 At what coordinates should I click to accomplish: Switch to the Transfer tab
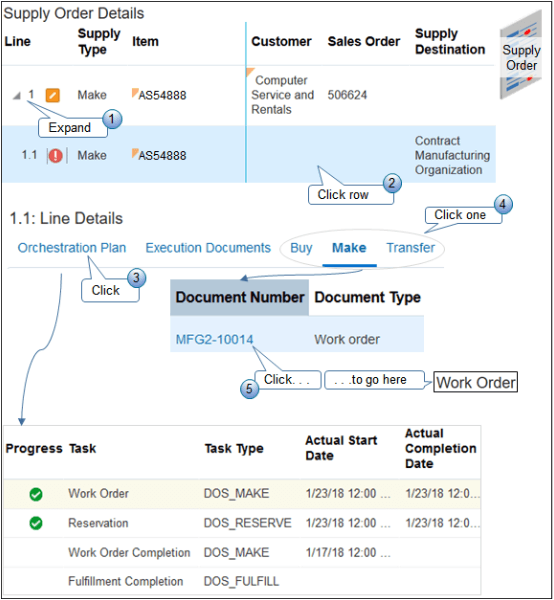[x=411, y=248]
